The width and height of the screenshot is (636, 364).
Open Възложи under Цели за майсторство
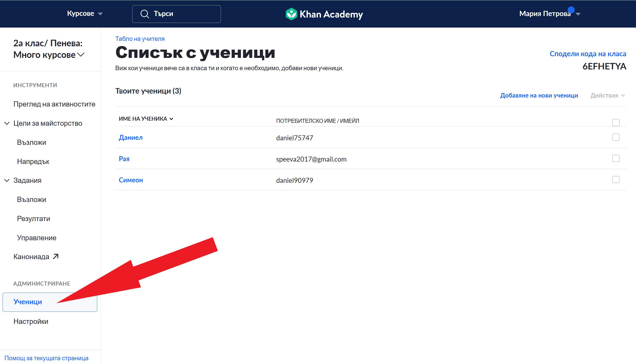(31, 142)
